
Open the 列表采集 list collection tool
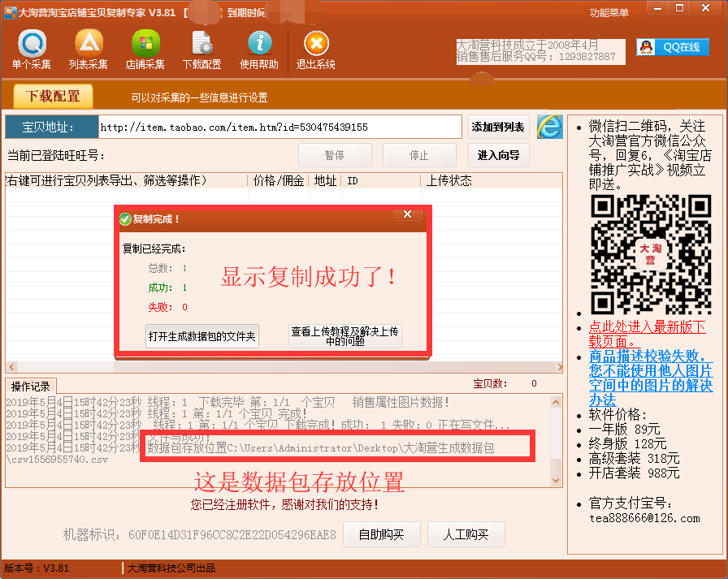coord(89,50)
